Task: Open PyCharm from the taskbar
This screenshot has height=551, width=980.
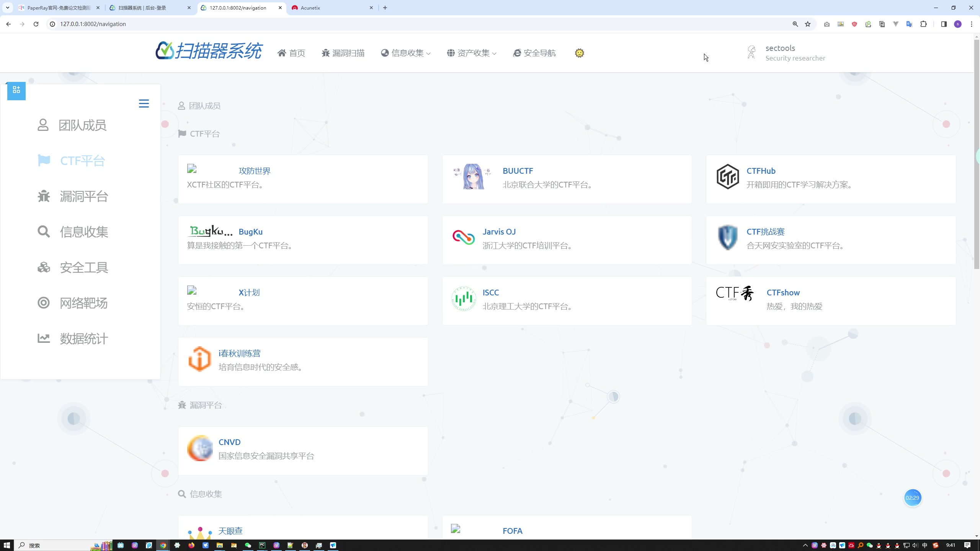Action: [262, 545]
